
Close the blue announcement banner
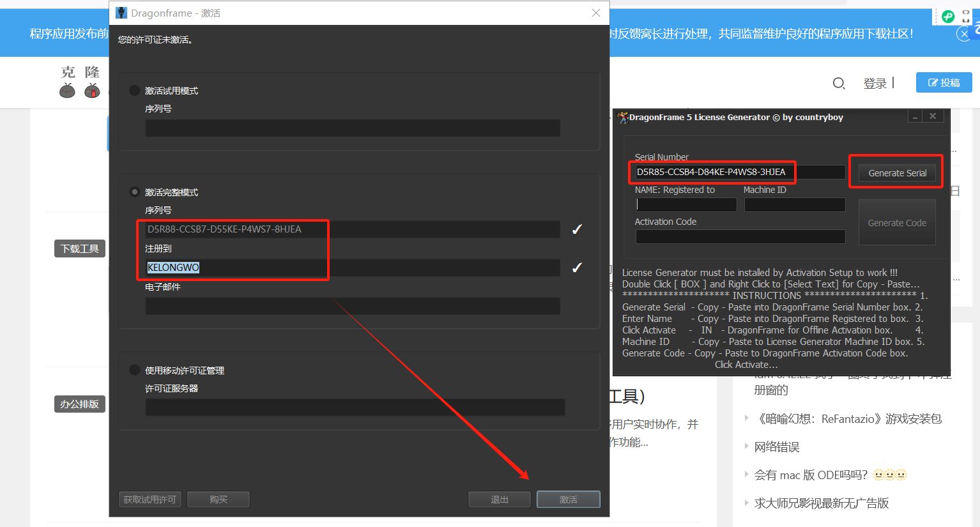pyautogui.click(x=964, y=34)
